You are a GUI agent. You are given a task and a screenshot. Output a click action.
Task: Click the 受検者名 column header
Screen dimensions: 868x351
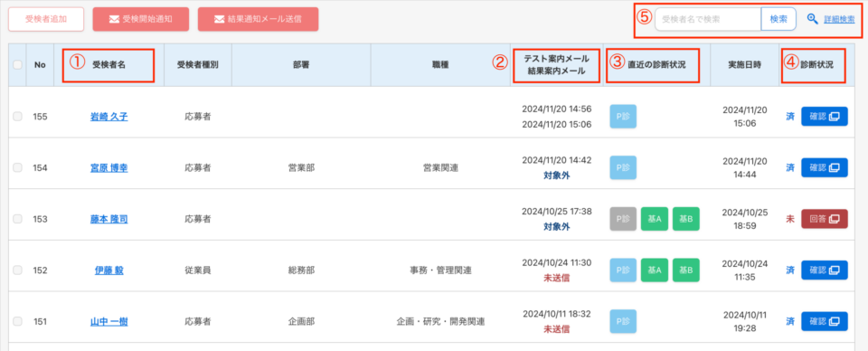[109, 65]
